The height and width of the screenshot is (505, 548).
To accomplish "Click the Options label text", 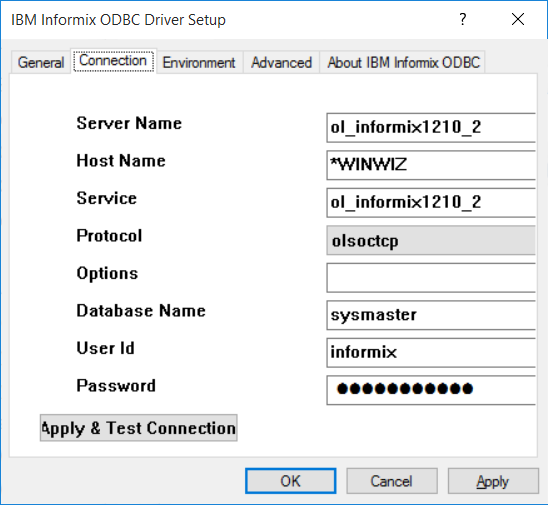I will (x=107, y=273).
